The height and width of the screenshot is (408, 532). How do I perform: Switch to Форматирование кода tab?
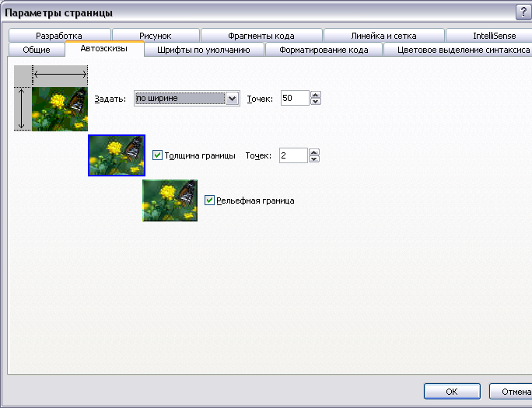pyautogui.click(x=324, y=50)
